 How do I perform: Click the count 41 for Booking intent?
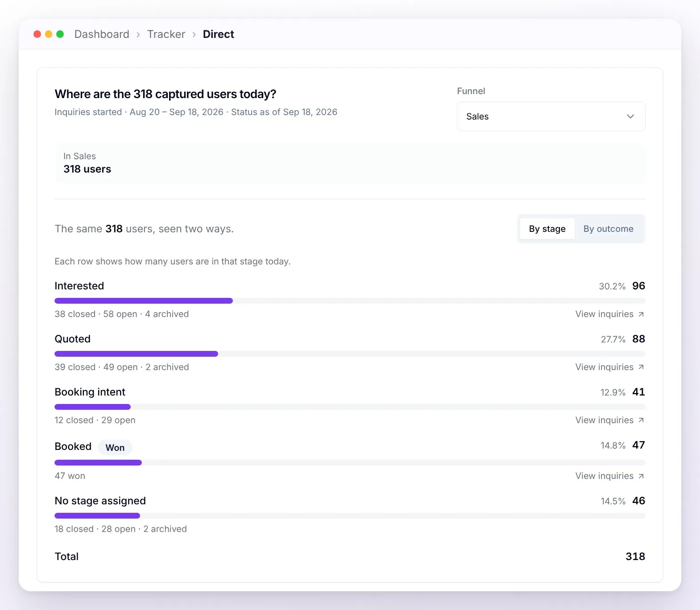pos(639,392)
